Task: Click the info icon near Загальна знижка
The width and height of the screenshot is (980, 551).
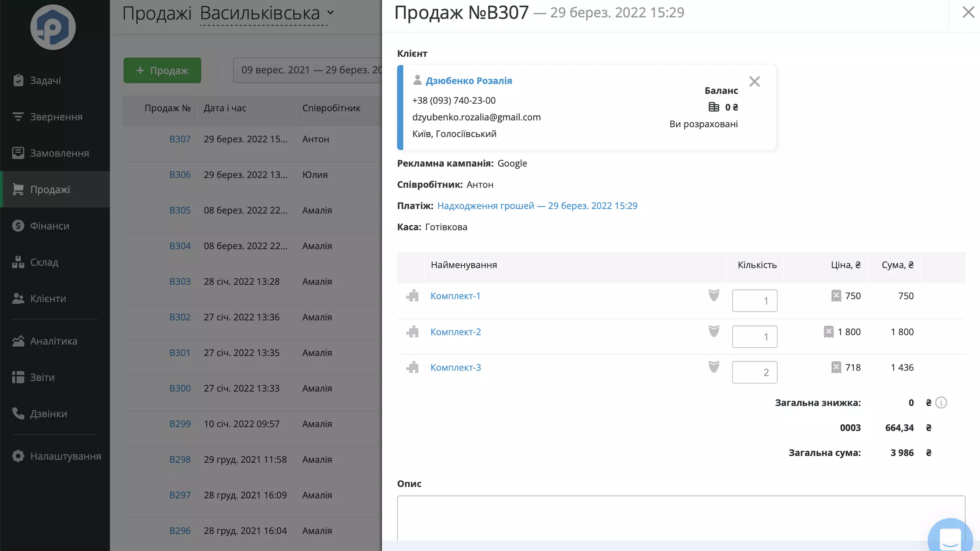Action: (941, 403)
